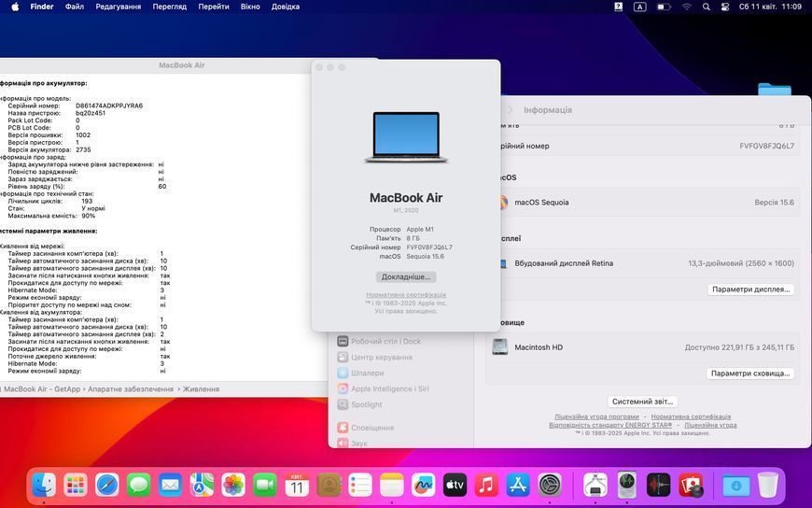
Task: Open Photos from the Dock
Action: pos(233,486)
